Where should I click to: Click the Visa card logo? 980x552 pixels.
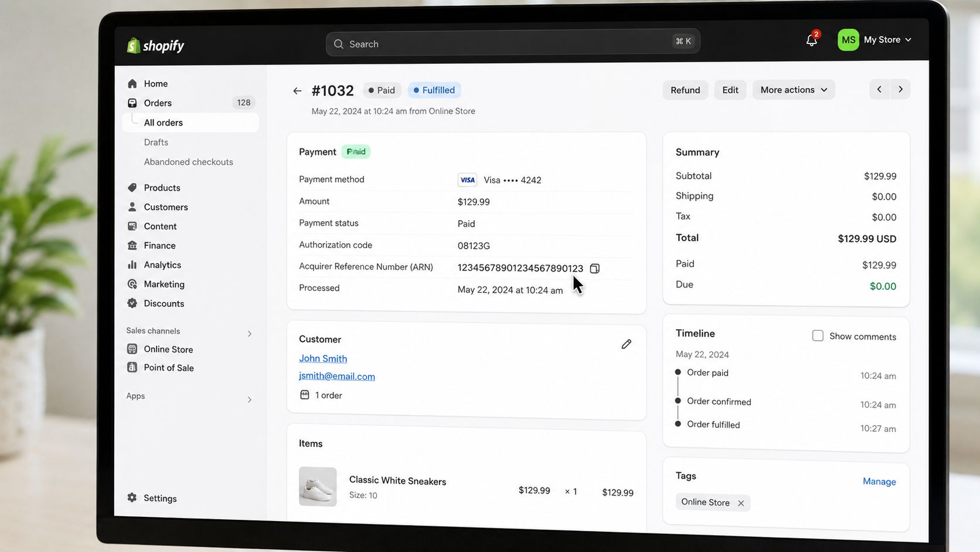pyautogui.click(x=467, y=180)
